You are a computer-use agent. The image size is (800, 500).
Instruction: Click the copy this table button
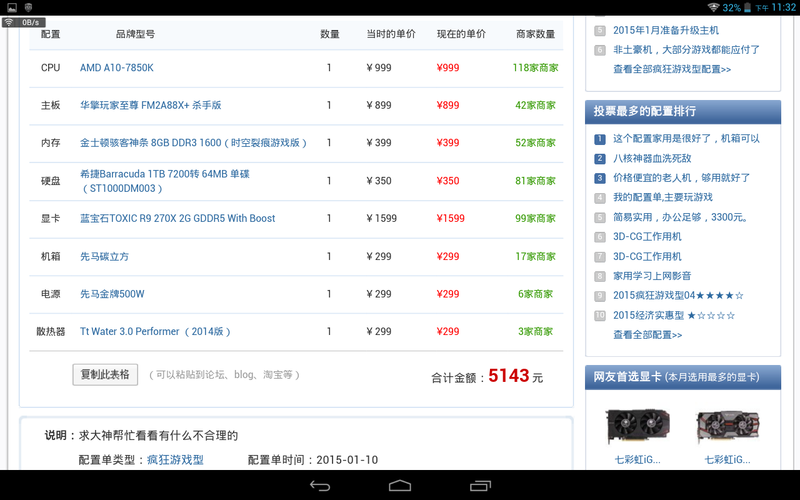[105, 374]
